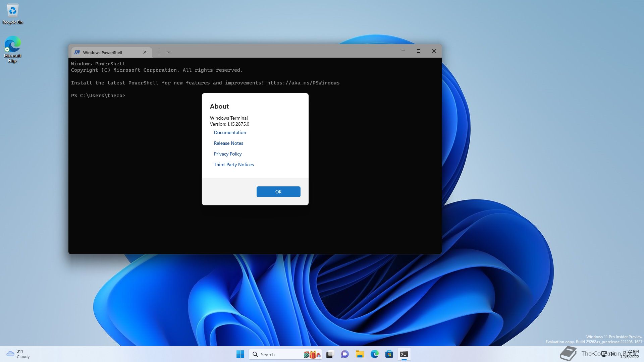This screenshot has width=644, height=362.
Task: Open the weather widget showing 31°F Cloudy
Action: tap(18, 354)
